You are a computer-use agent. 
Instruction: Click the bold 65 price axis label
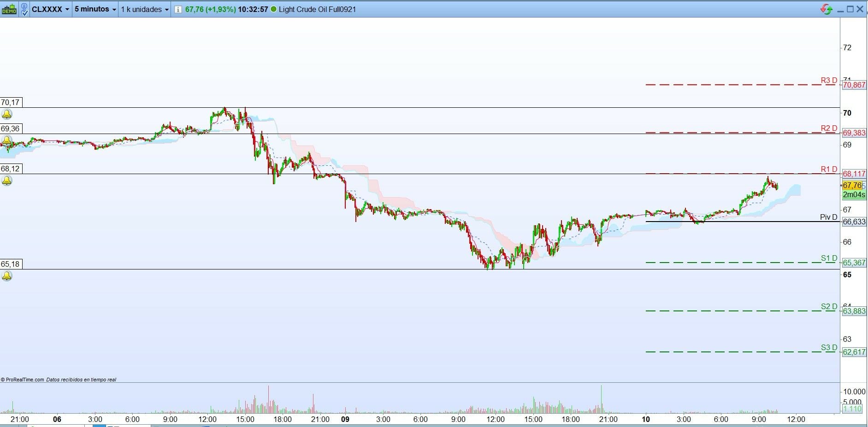pyautogui.click(x=847, y=275)
